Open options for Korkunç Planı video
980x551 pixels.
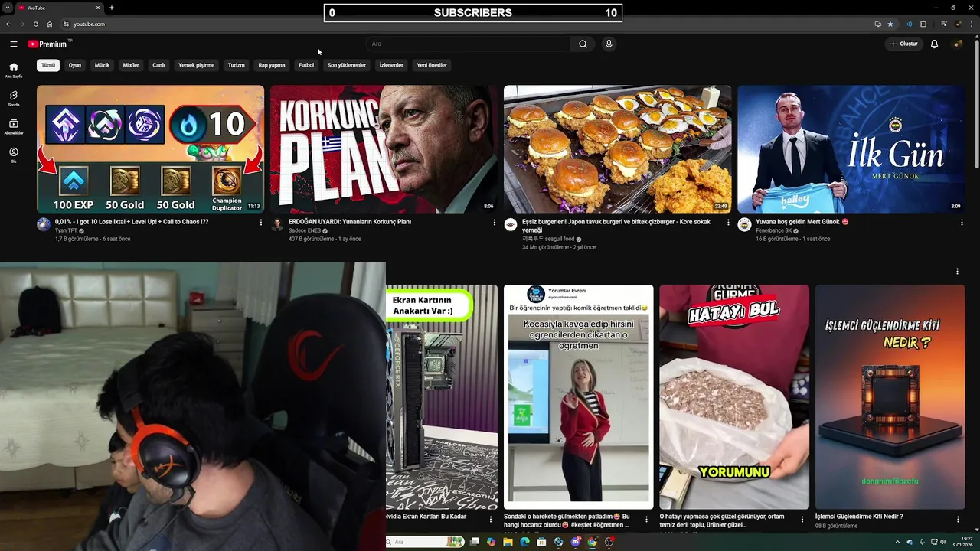tap(495, 223)
